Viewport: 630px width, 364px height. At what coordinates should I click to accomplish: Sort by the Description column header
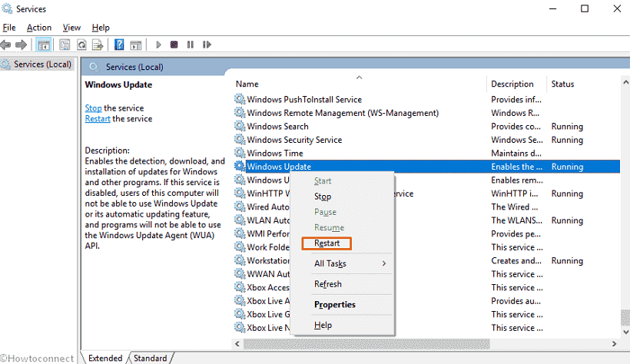coord(516,84)
